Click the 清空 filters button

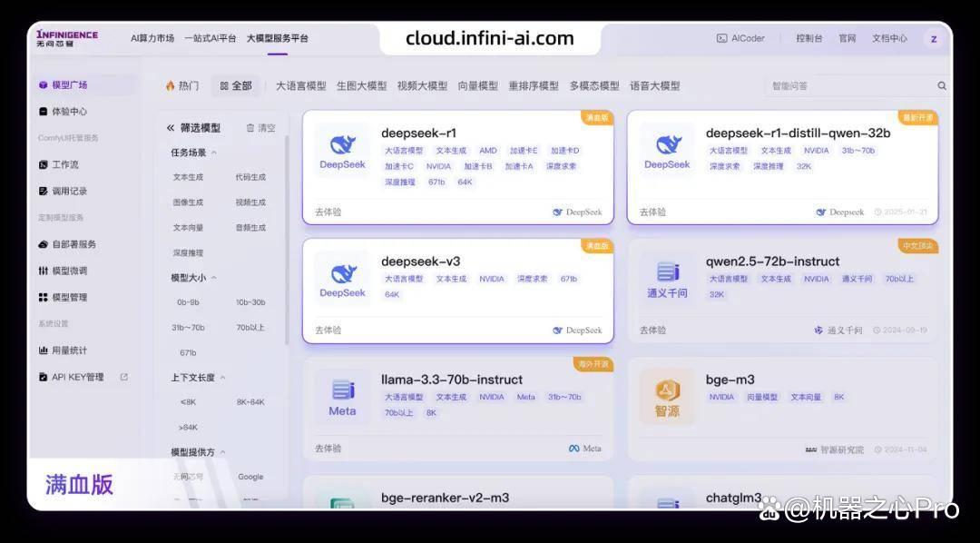point(260,128)
